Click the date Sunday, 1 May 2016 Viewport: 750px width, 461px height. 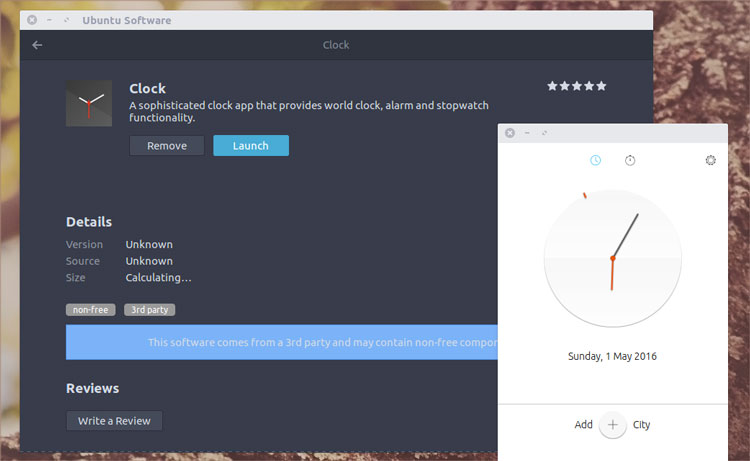612,356
